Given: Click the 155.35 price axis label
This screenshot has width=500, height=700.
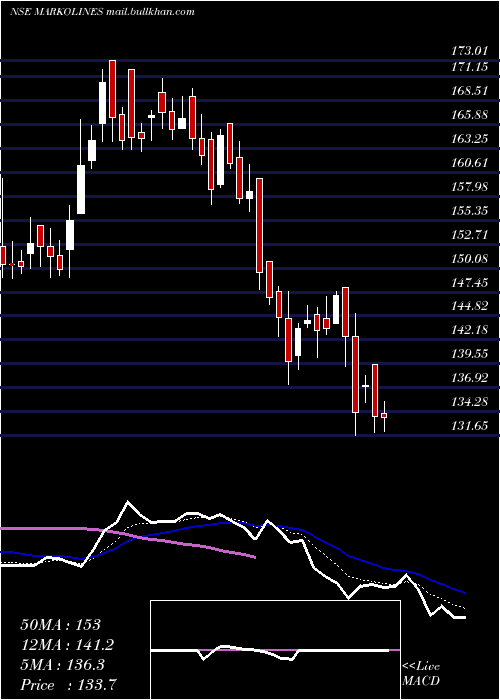Looking at the screenshot, I should click(x=469, y=211).
